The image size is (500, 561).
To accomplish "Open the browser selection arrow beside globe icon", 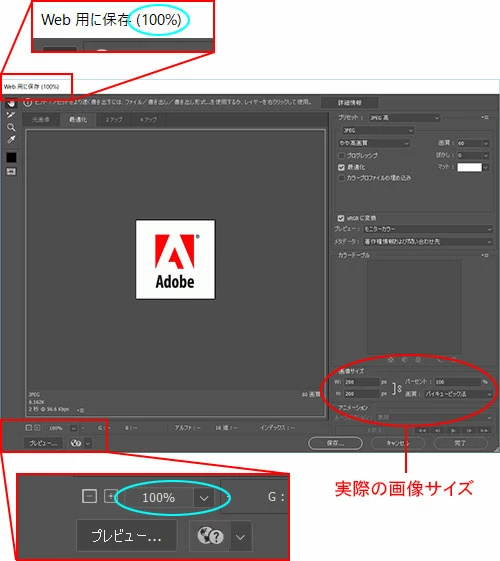I will [x=88, y=443].
